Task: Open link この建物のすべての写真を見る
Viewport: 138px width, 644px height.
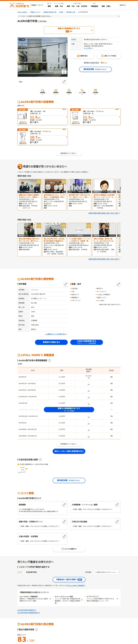Action: (x=55, y=334)
